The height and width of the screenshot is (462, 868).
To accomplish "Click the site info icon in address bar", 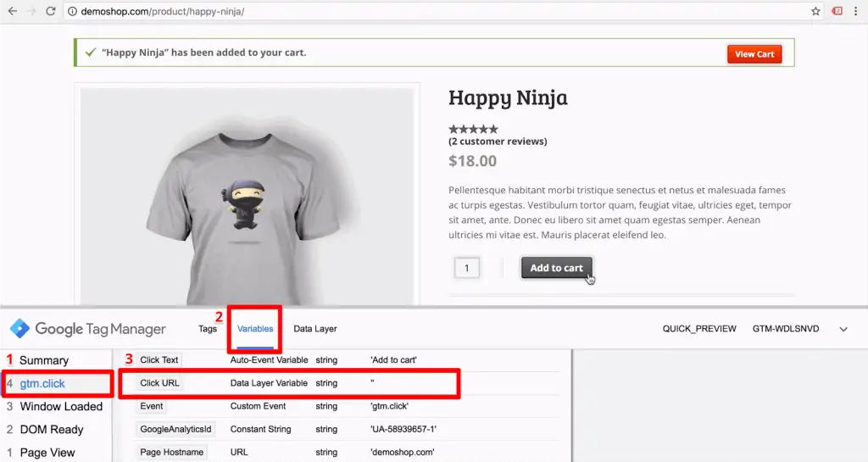I will point(73,11).
